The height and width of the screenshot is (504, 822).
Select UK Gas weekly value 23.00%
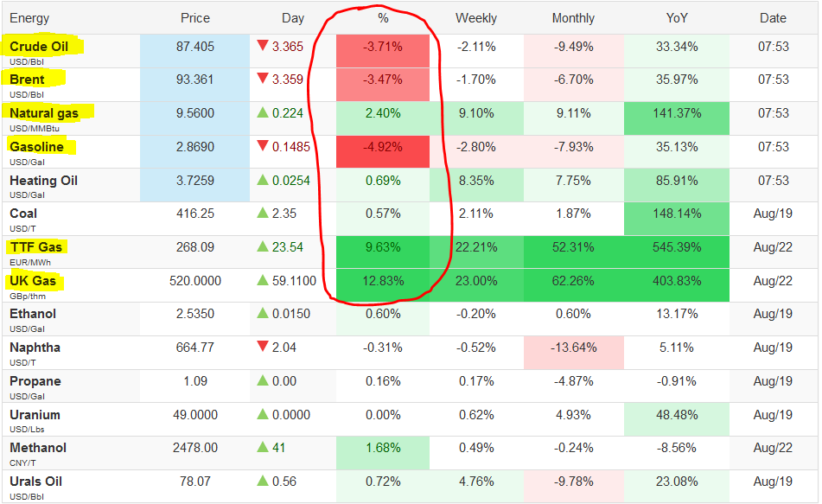point(476,281)
